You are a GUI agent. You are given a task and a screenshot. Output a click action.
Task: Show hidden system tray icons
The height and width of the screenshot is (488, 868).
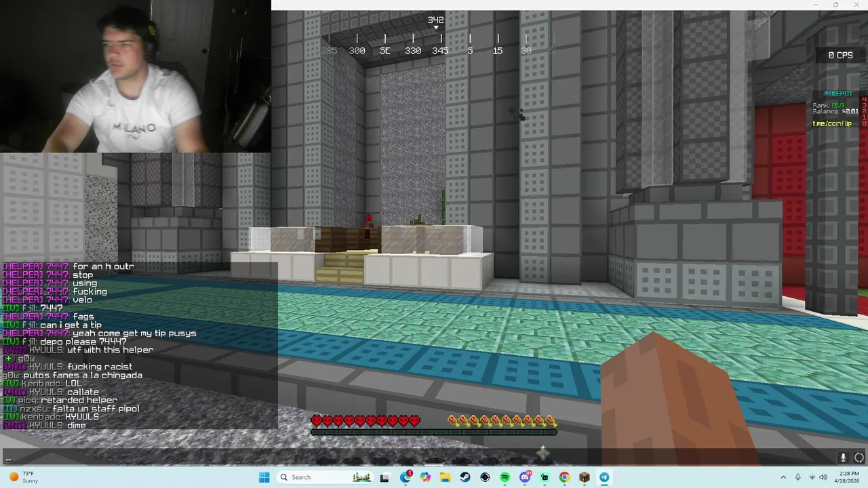[x=783, y=477]
